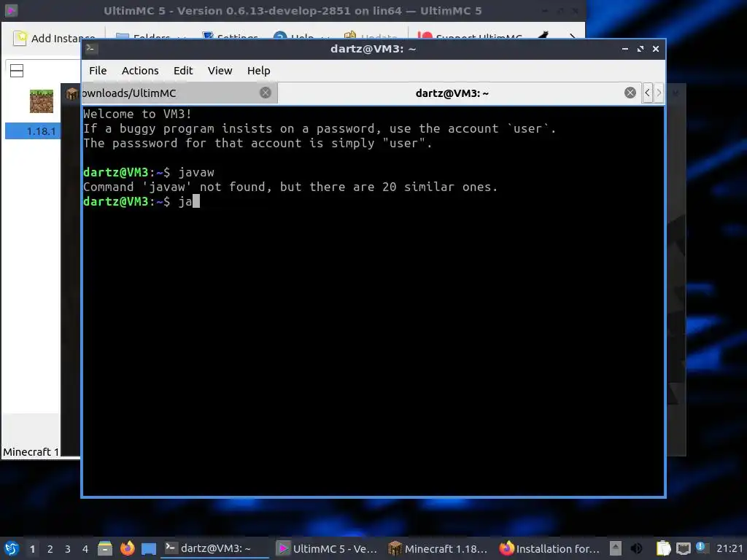Click the grass block instance icon in UltimMC
The width and height of the screenshot is (747, 560).
point(42,101)
